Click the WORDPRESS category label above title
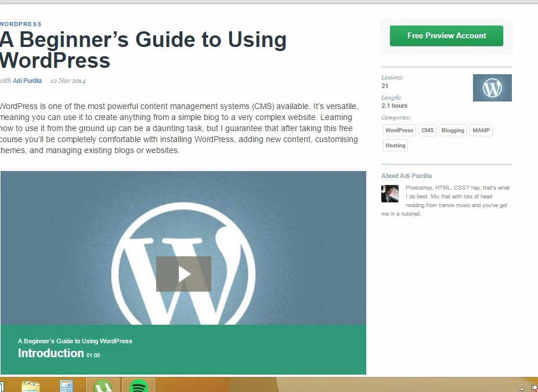 [20, 24]
